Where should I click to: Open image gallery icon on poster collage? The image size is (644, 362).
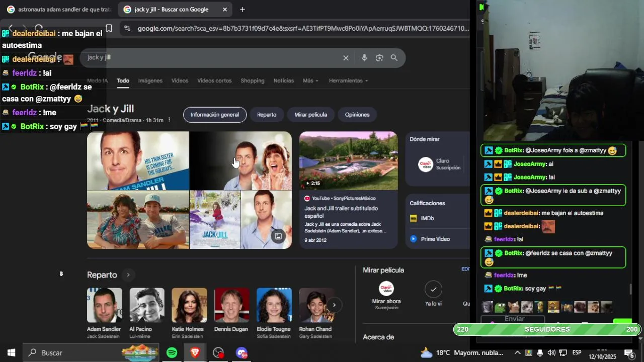click(x=278, y=236)
